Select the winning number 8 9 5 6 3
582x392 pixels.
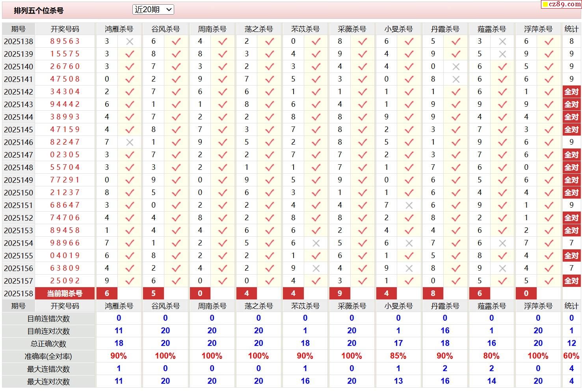tap(65, 41)
